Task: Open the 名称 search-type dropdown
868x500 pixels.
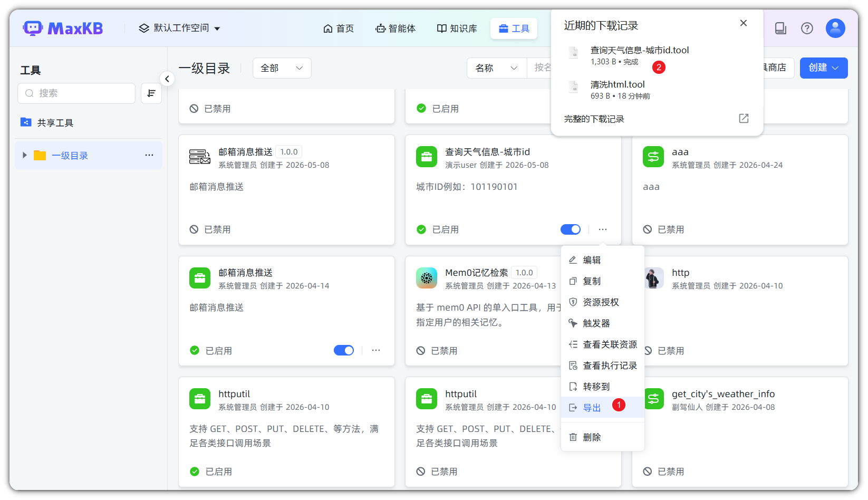Action: tap(497, 68)
